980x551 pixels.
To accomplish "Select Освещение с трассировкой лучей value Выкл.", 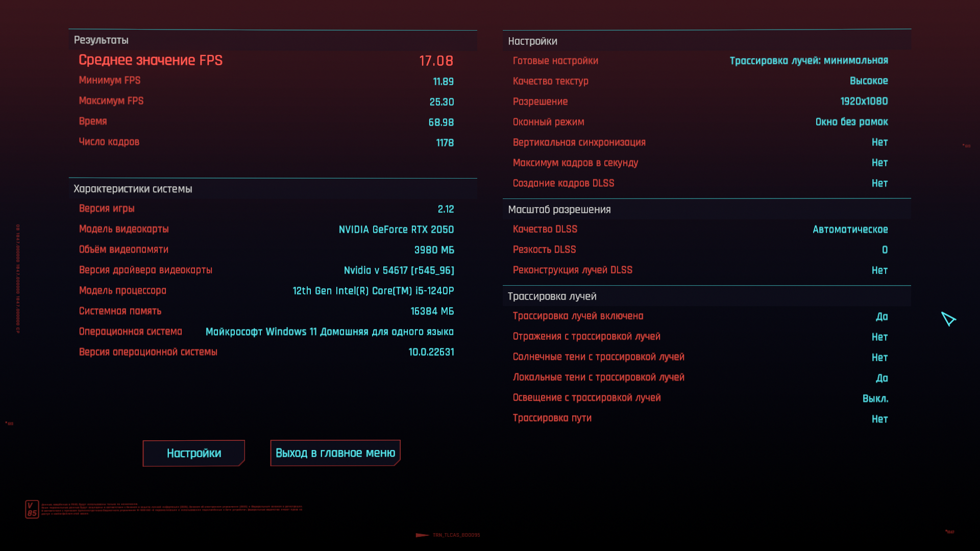I will tap(875, 398).
